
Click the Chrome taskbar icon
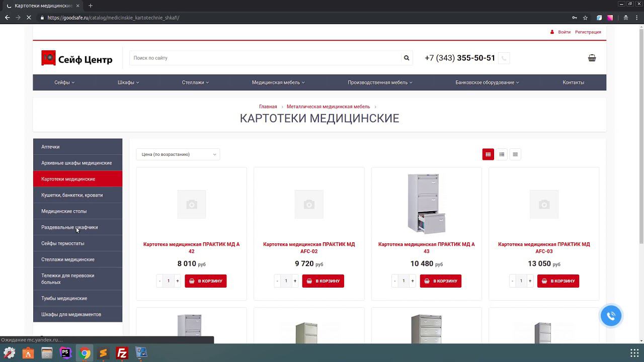(x=85, y=353)
